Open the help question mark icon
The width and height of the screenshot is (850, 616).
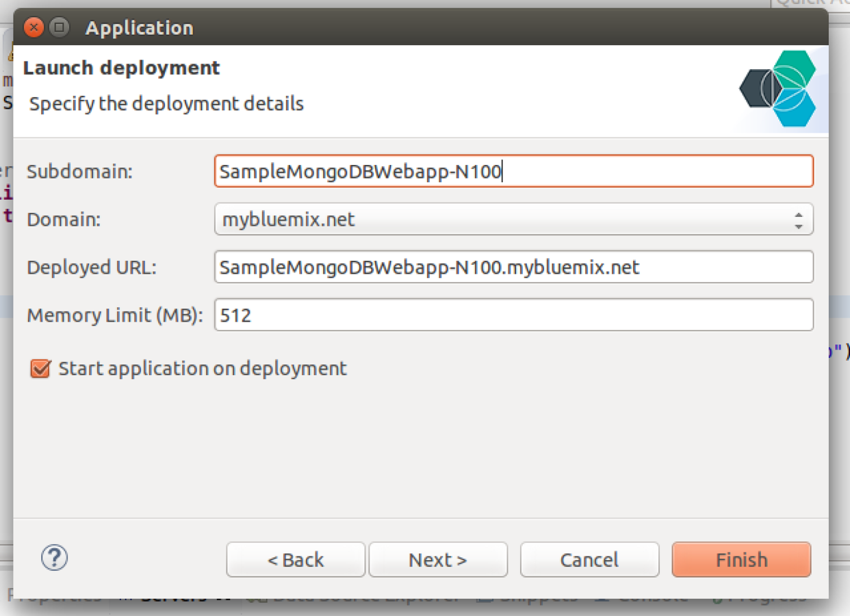click(x=55, y=557)
